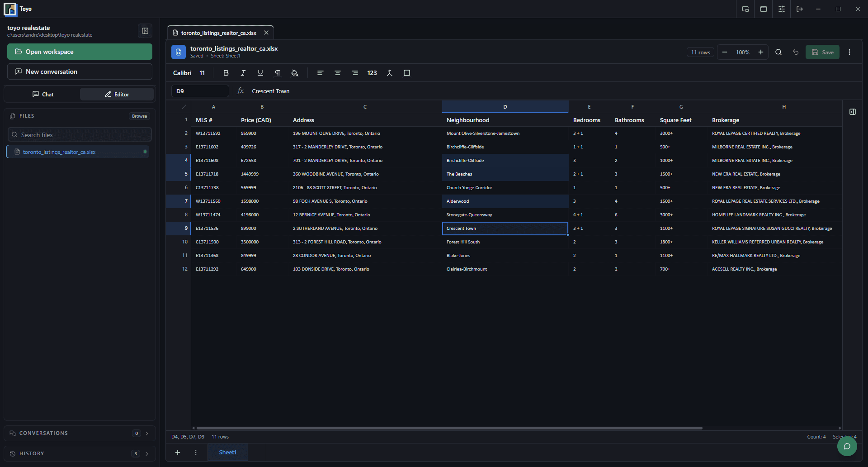
Task: Click the Brokerage cell ACCSELL REALTY INC.
Action: 774,269
